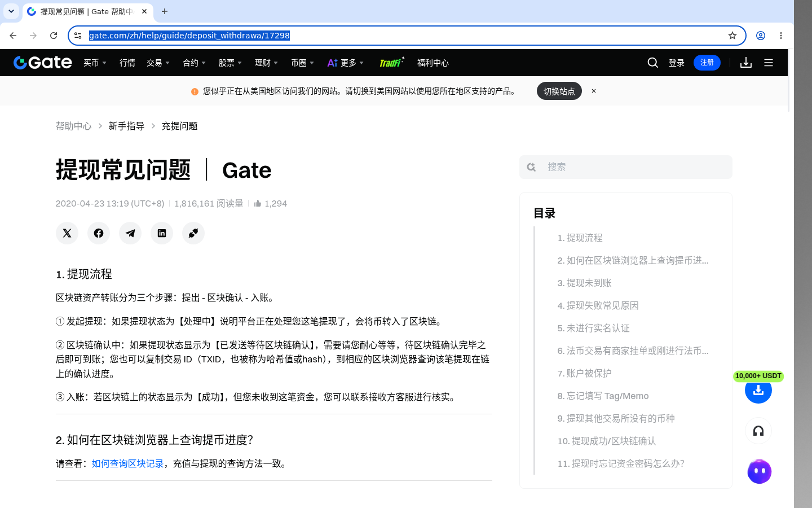Jump to TOC item 11. 提现时忘记资金密码
812x508 pixels.
621,463
